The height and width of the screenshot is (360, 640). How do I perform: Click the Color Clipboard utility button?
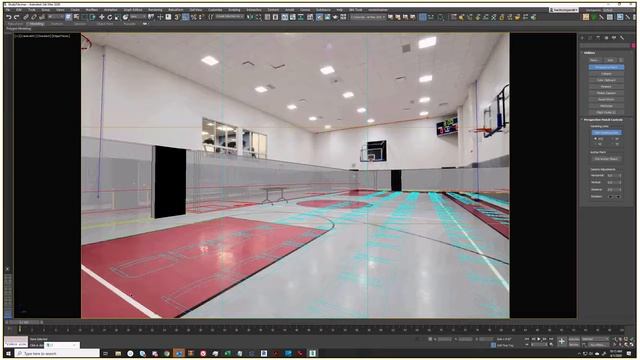(x=606, y=80)
